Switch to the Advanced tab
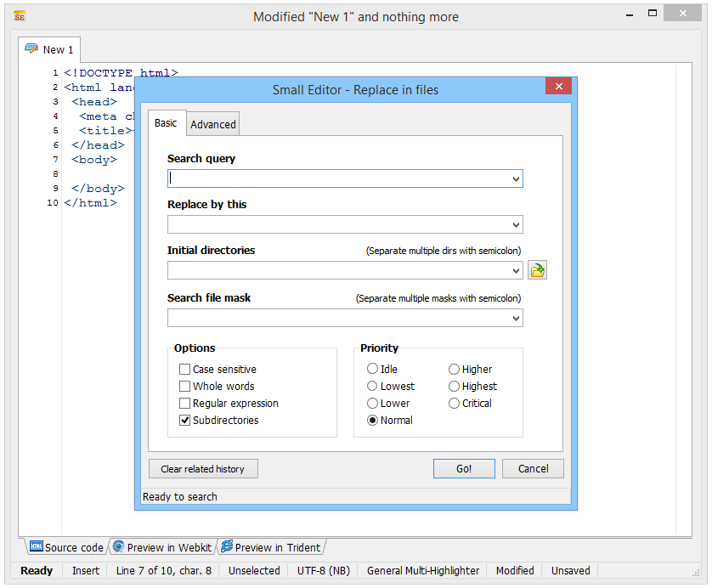This screenshot has height=588, width=712. (213, 124)
